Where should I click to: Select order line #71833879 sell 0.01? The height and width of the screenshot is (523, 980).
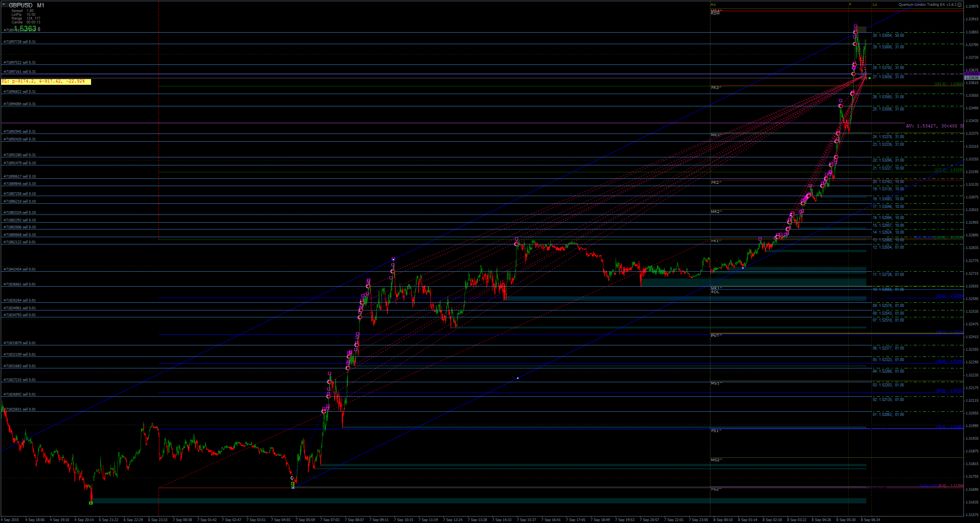(20, 343)
